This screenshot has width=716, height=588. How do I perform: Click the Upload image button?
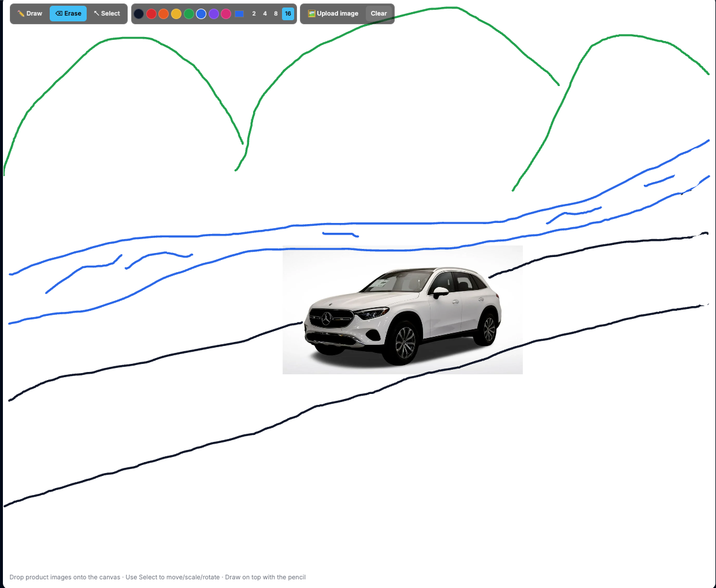pos(333,13)
